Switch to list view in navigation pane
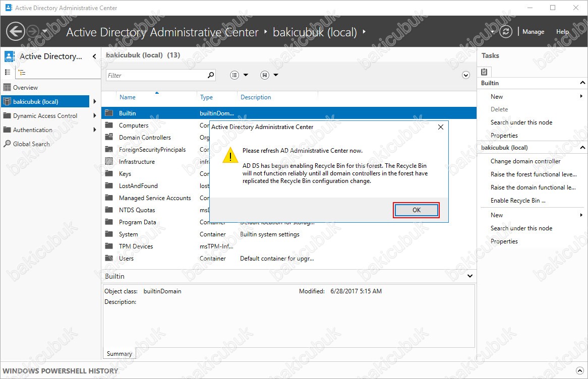The width and height of the screenshot is (588, 379). [x=7, y=73]
